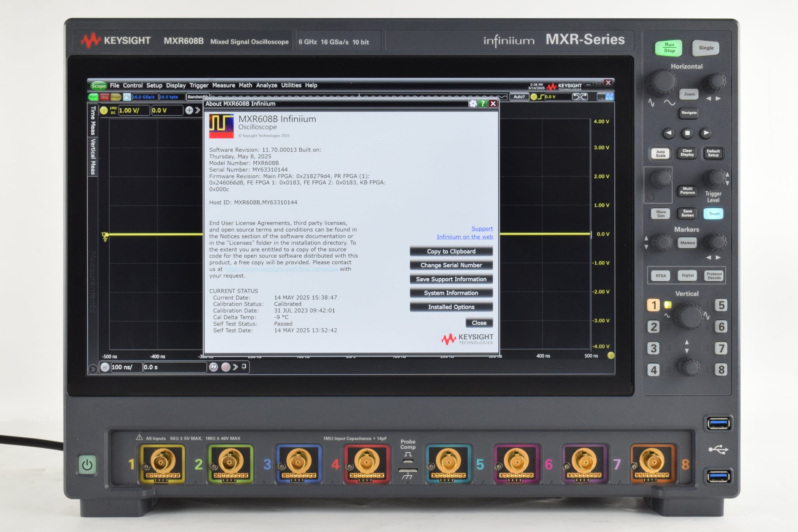
Task: Toggle Stop acquisition
Action: pyautogui.click(x=104, y=97)
